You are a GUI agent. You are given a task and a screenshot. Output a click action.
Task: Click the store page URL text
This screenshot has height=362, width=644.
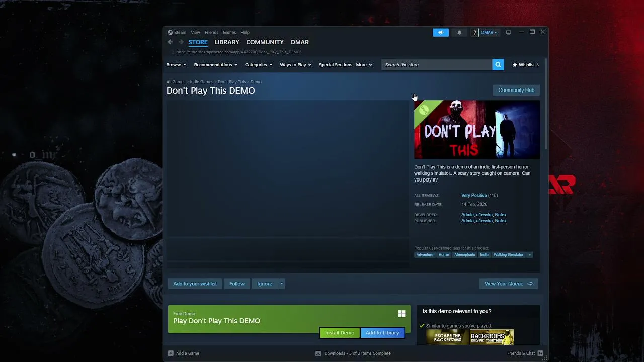click(238, 52)
